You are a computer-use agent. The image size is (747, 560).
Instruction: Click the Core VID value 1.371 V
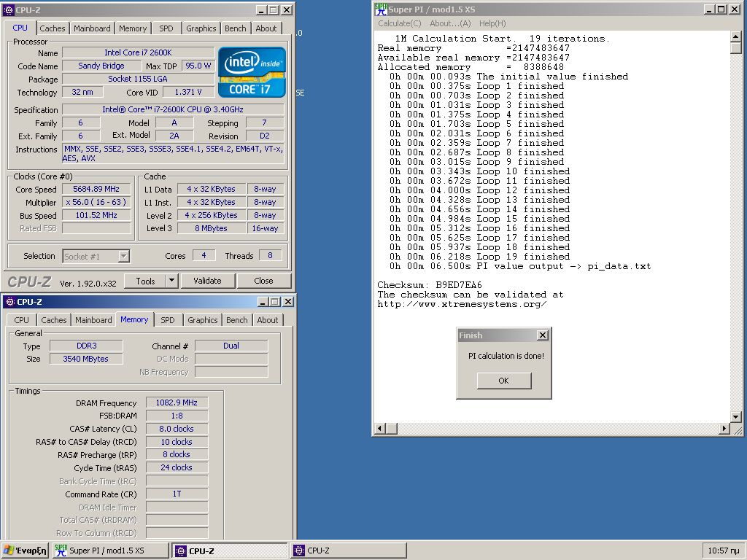point(188,92)
